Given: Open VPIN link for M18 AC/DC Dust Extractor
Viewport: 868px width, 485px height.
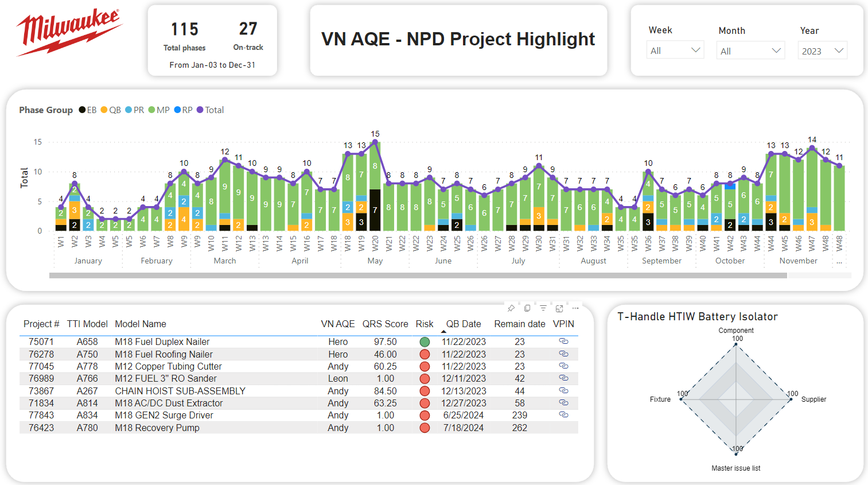Looking at the screenshot, I should click(x=563, y=403).
